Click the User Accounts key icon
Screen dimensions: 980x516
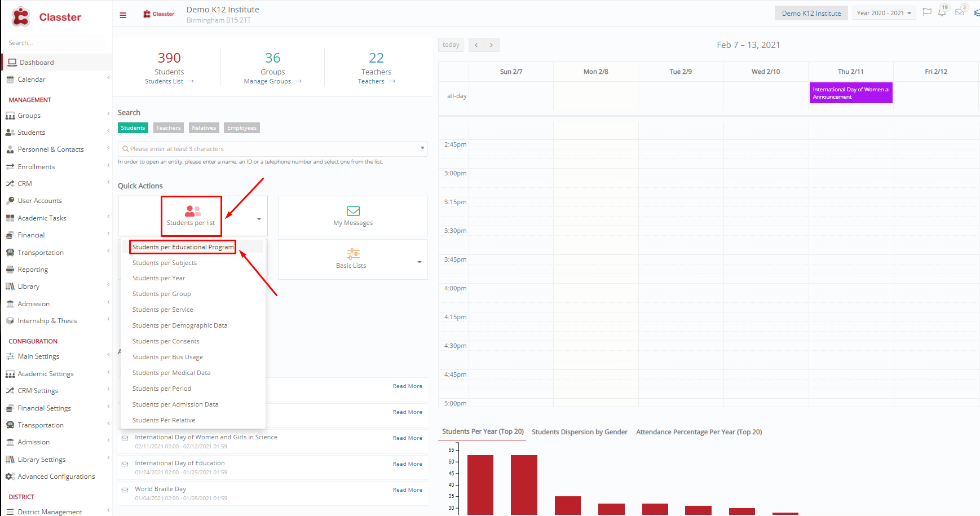[11, 201]
